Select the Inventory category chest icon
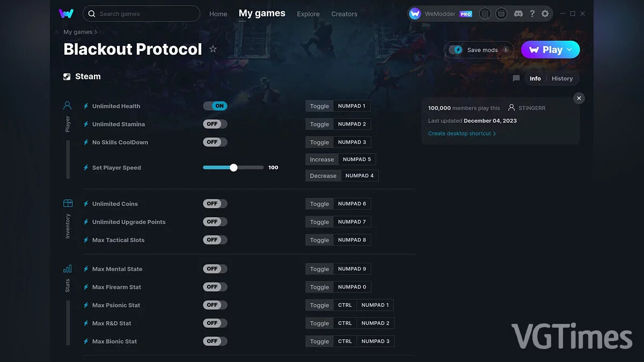Viewport: 644px width, 362px height. [68, 203]
